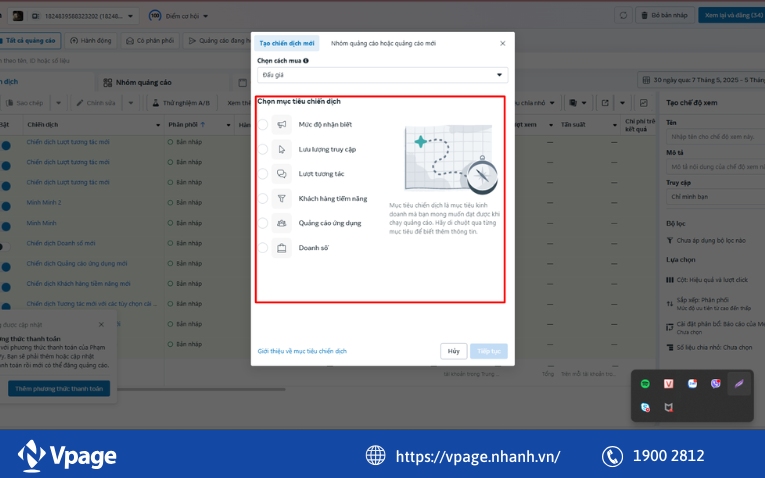Click the Số liệu chia nhỏ: Chưa chọn icon
This screenshot has width=765, height=478.
(670, 348)
